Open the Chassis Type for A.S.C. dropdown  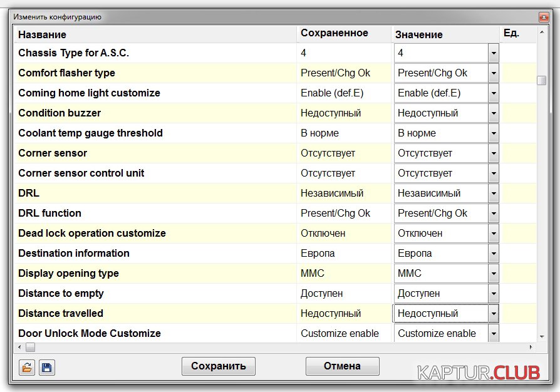click(494, 53)
